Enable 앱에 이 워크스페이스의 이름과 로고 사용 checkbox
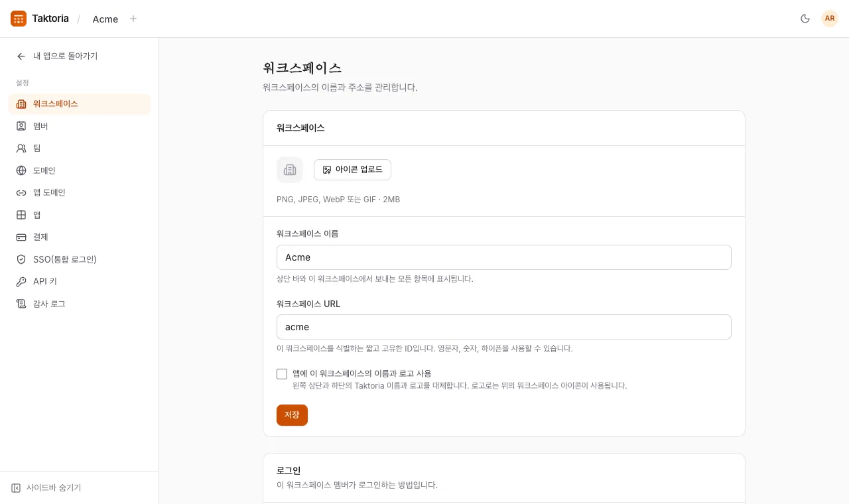The image size is (849, 504). [x=282, y=374]
